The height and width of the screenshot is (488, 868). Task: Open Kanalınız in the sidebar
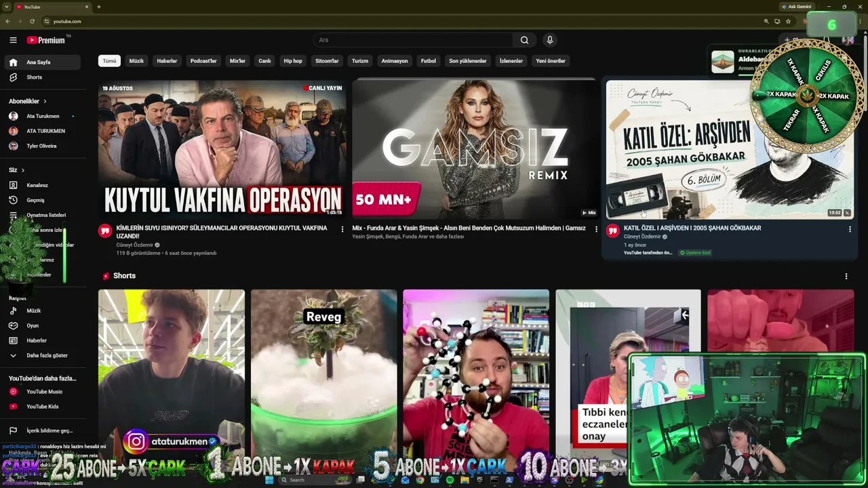(42, 185)
